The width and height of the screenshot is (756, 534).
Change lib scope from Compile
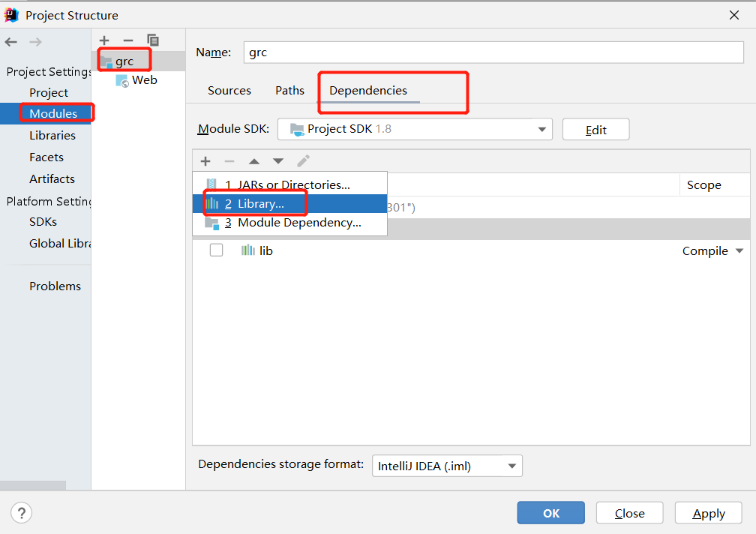point(712,251)
